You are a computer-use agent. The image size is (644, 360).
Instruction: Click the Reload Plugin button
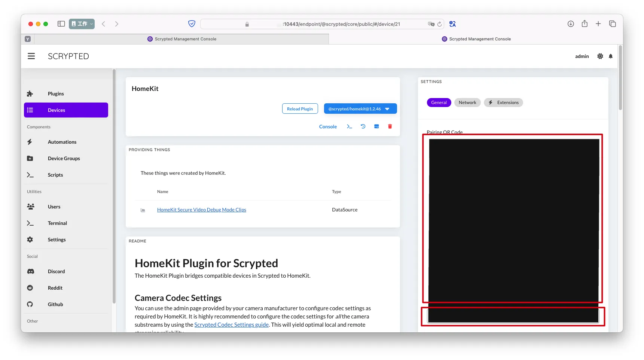pos(300,109)
